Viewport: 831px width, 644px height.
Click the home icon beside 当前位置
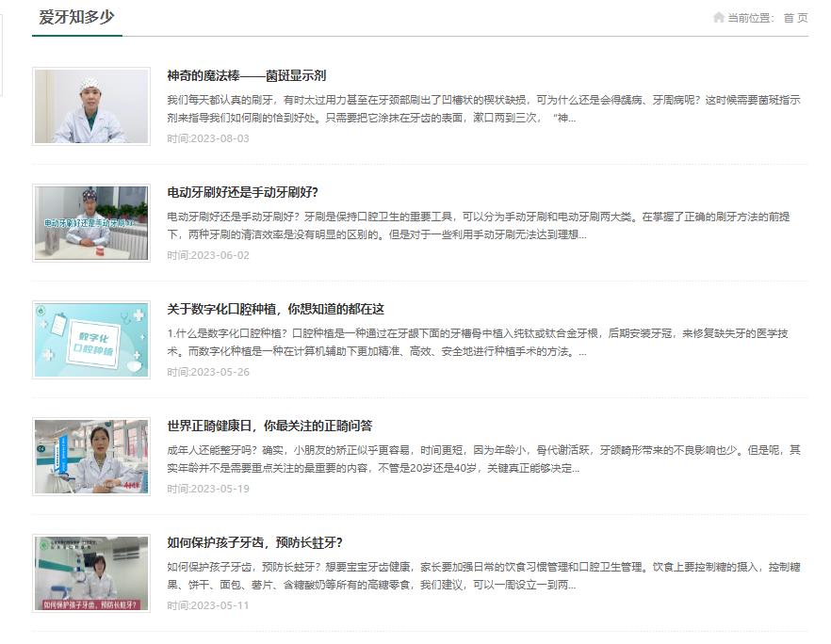pos(719,18)
